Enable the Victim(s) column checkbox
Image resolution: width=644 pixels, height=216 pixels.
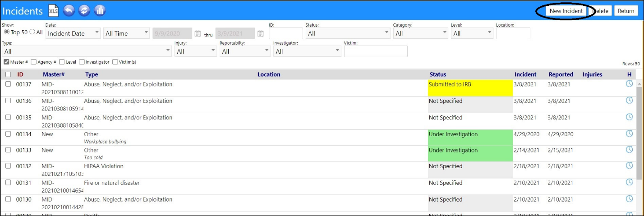tap(115, 62)
